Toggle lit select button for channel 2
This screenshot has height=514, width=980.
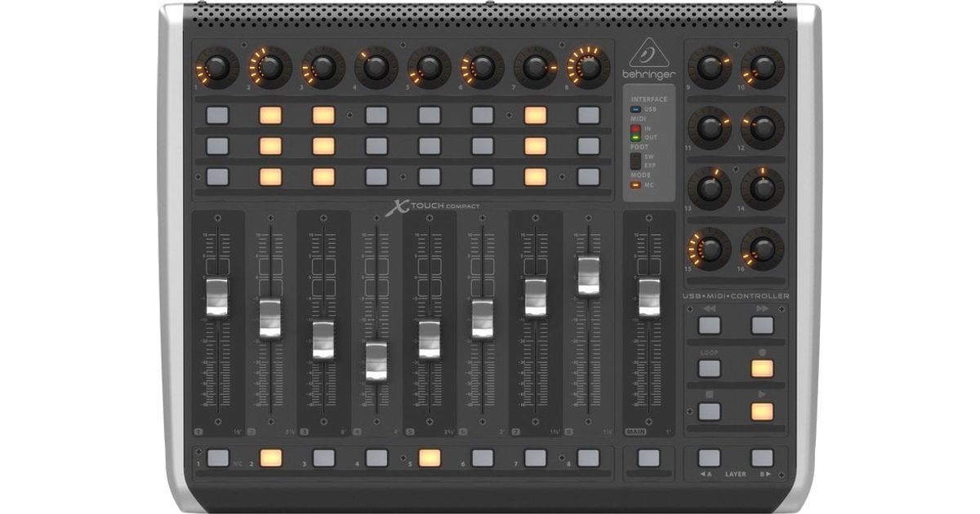point(270,458)
